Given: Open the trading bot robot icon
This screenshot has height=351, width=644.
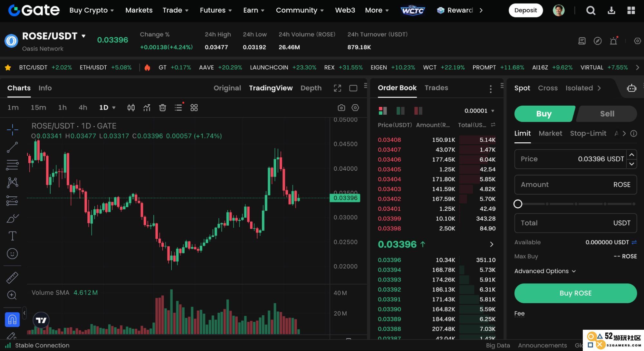Looking at the screenshot, I should pyautogui.click(x=631, y=88).
